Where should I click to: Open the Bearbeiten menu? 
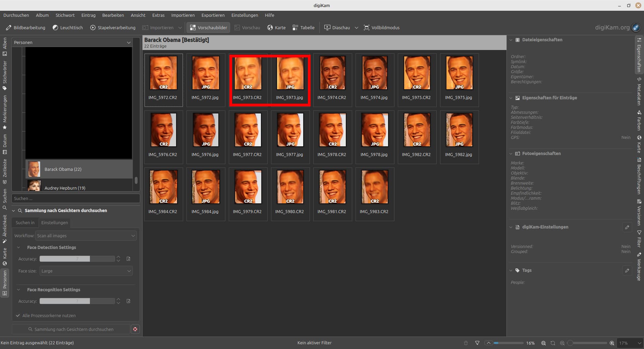[113, 15]
